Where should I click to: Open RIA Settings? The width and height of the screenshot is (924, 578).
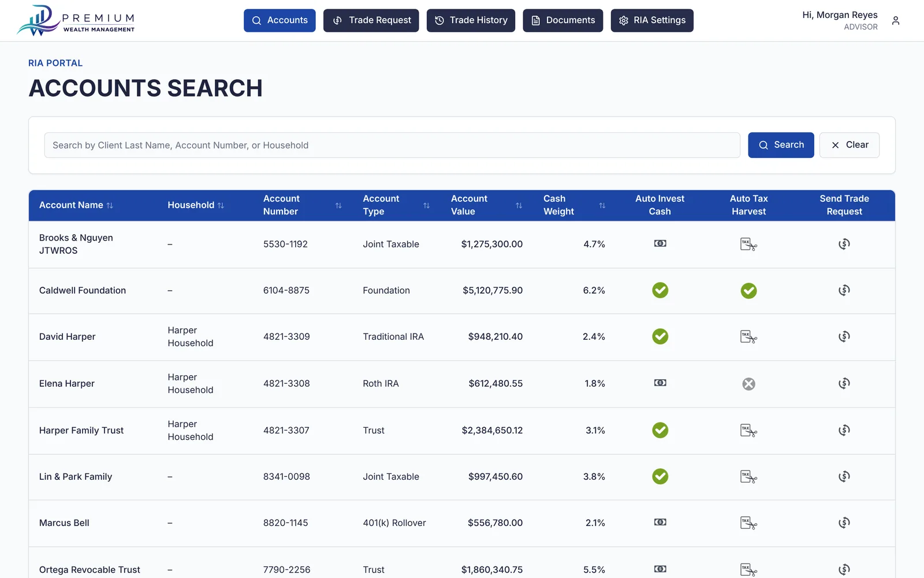(x=652, y=20)
